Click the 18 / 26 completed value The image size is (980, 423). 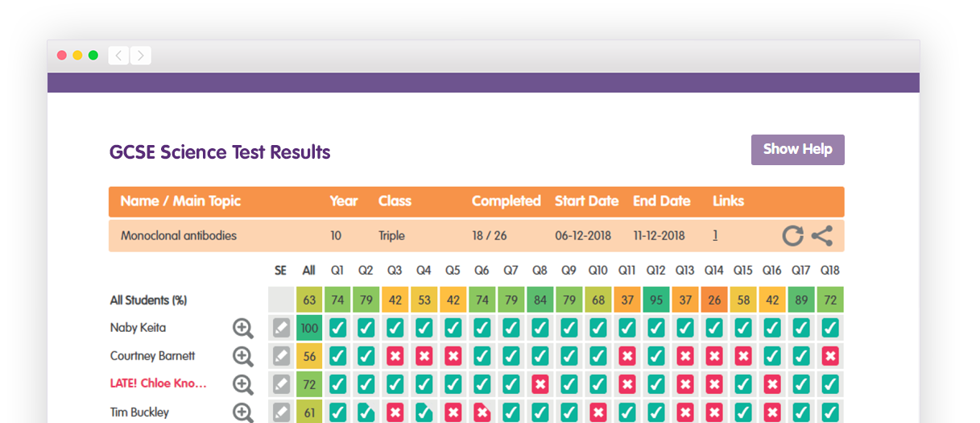(x=490, y=236)
